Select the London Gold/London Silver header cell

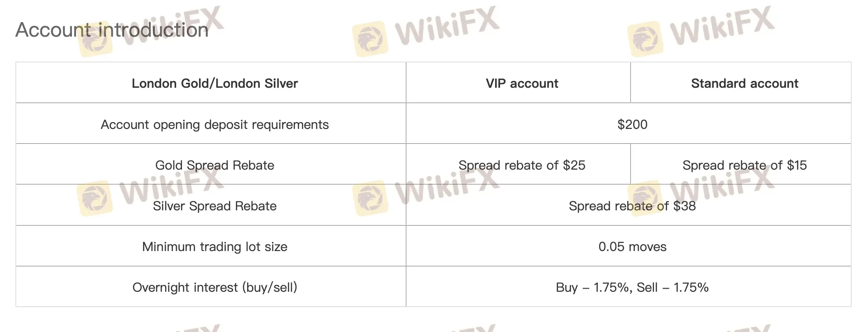[x=215, y=84]
